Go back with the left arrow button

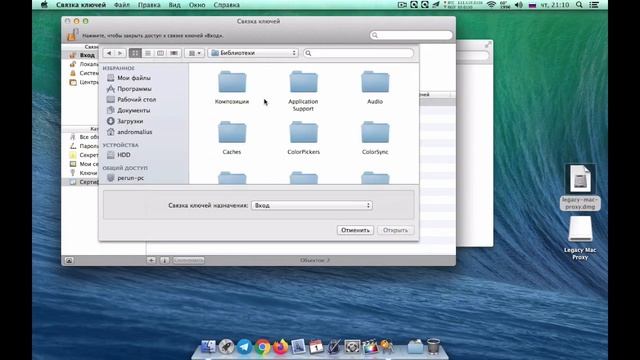coord(109,53)
